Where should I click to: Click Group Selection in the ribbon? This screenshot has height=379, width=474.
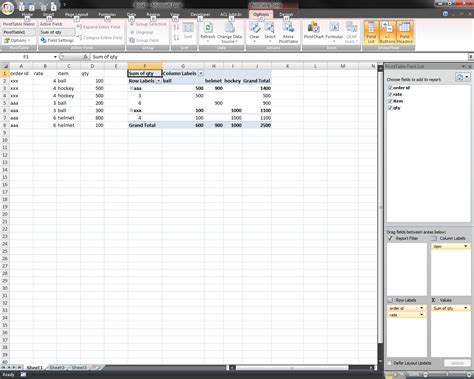tap(148, 24)
